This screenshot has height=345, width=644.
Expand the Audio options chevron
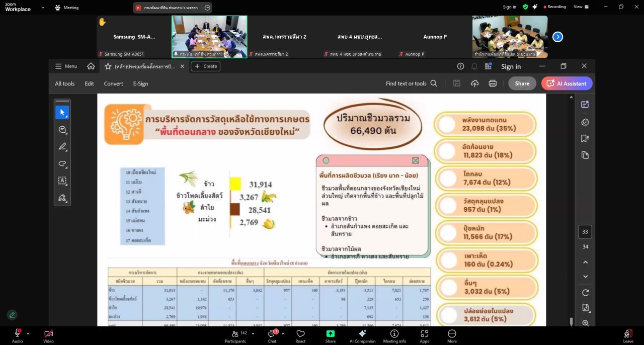pos(28,333)
